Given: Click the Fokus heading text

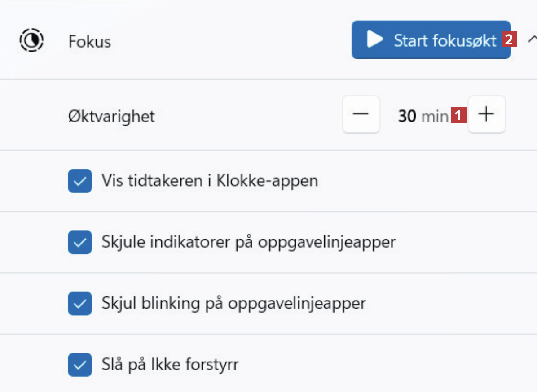Looking at the screenshot, I should click(89, 42).
